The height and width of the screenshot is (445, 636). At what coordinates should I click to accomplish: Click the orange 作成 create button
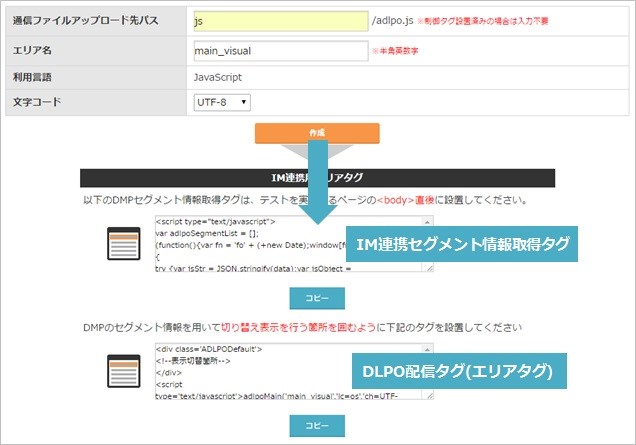tap(317, 133)
